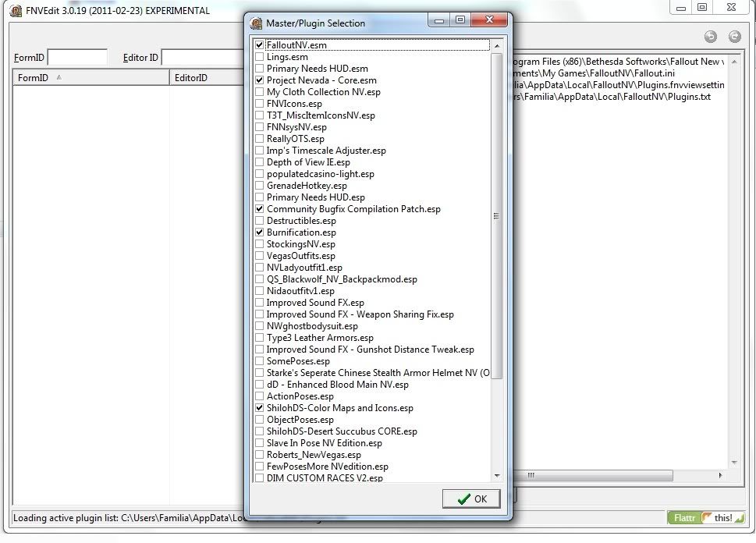Check the Primary Needs HUD.esm box
The height and width of the screenshot is (543, 756).
[259, 69]
